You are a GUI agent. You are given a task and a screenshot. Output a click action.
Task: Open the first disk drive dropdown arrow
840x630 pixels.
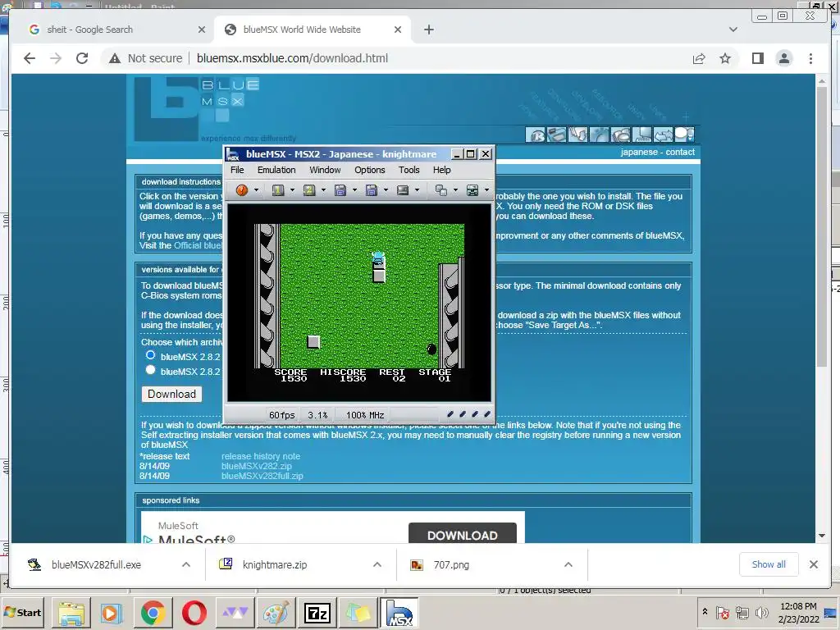[x=354, y=190]
